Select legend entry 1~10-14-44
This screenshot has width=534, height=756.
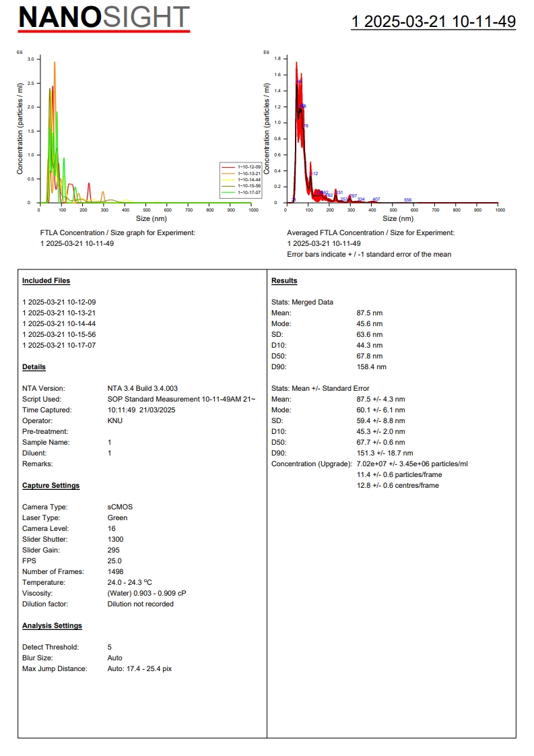(241, 180)
